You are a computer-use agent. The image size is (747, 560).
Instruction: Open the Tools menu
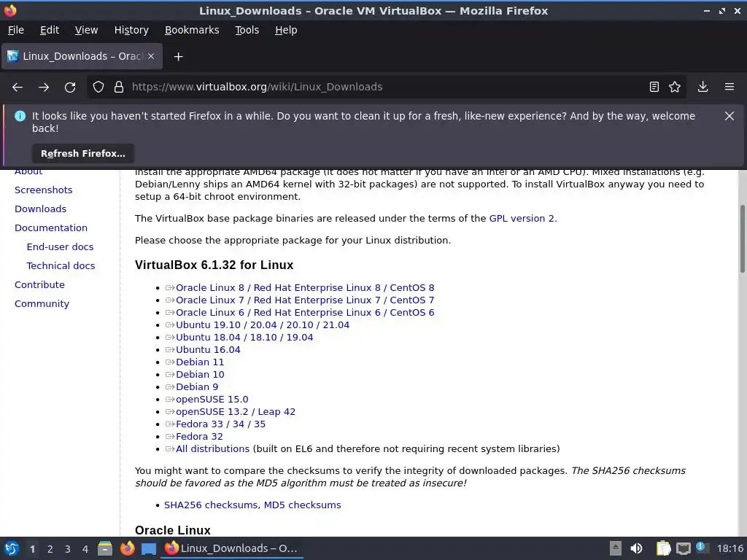coord(247,30)
